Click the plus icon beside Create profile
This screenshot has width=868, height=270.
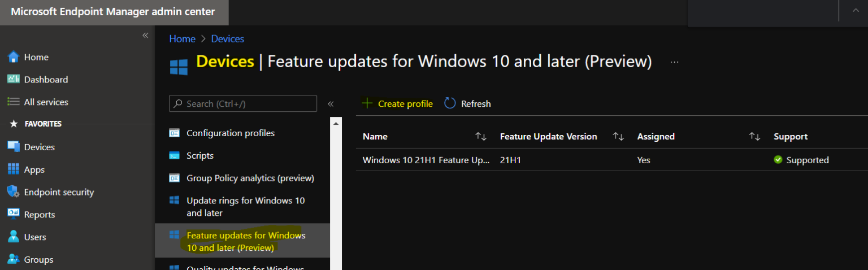(x=367, y=103)
